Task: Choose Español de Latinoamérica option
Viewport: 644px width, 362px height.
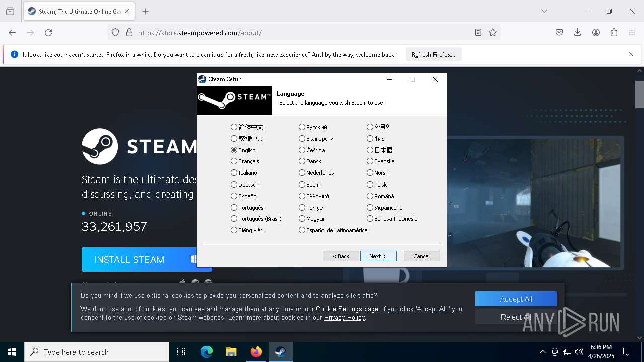Action: point(333,230)
